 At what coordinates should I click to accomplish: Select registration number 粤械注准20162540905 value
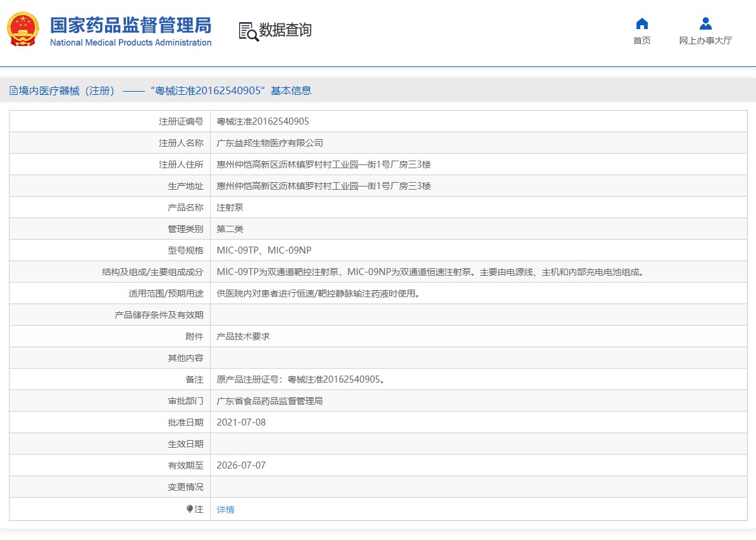263,121
